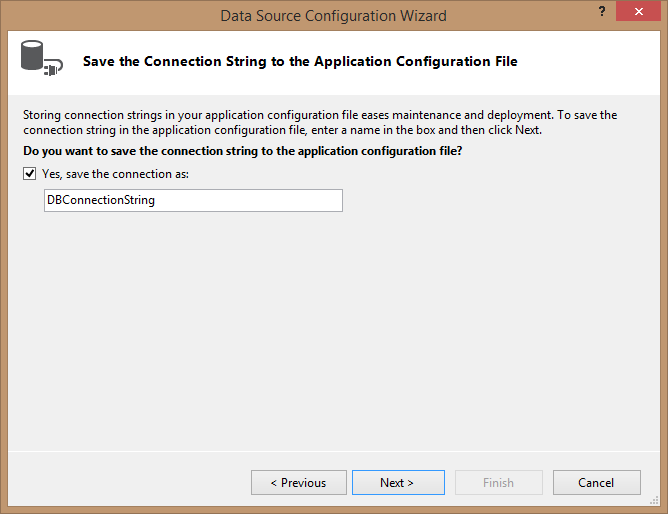Focus the DBConnectionString name field
668x514 pixels.
click(193, 201)
